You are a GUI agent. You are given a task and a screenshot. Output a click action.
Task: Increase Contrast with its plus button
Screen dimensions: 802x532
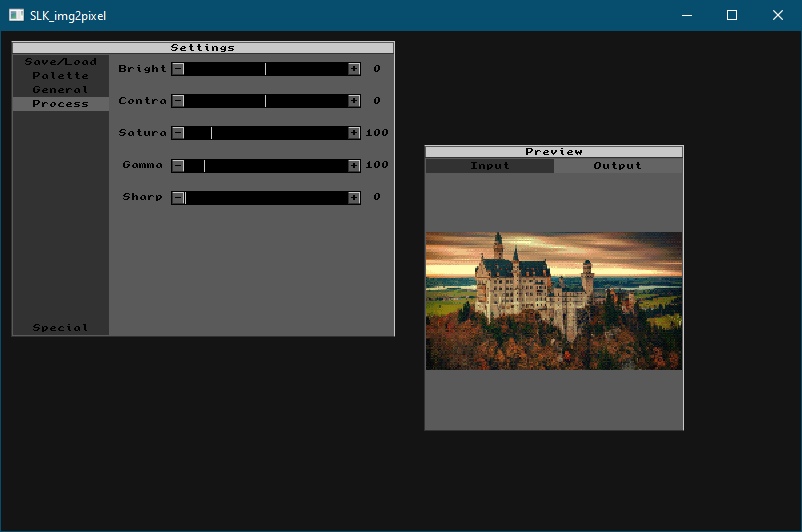(x=354, y=101)
